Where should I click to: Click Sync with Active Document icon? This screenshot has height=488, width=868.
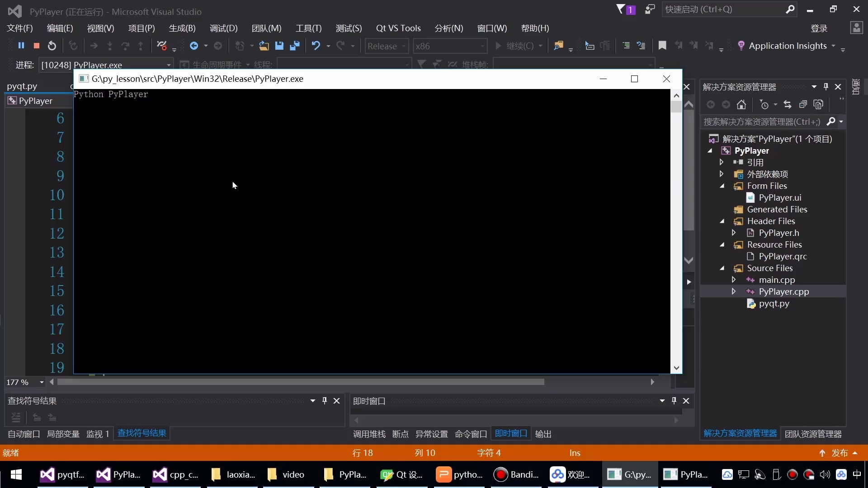pos(788,105)
